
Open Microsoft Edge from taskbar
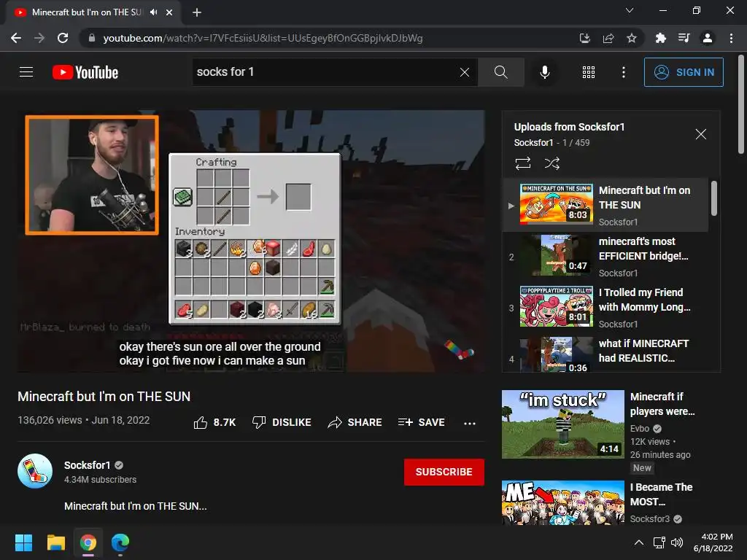pos(120,542)
